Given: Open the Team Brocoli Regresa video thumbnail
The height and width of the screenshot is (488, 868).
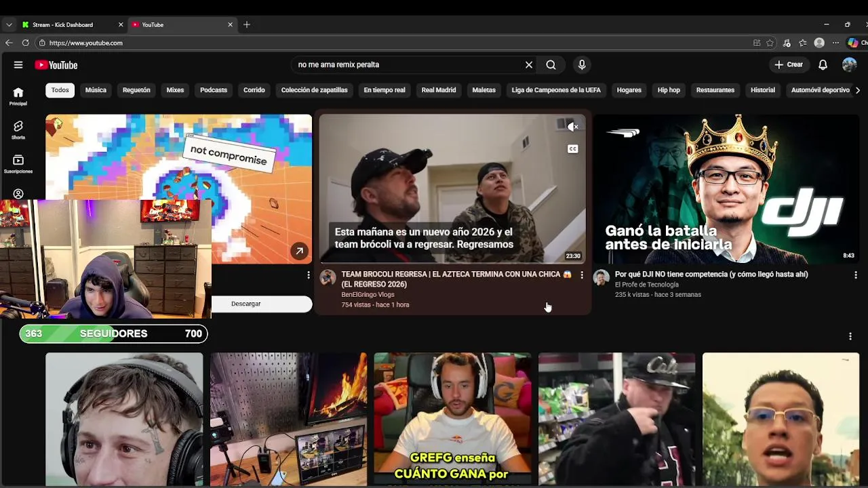Looking at the screenshot, I should 452,189.
